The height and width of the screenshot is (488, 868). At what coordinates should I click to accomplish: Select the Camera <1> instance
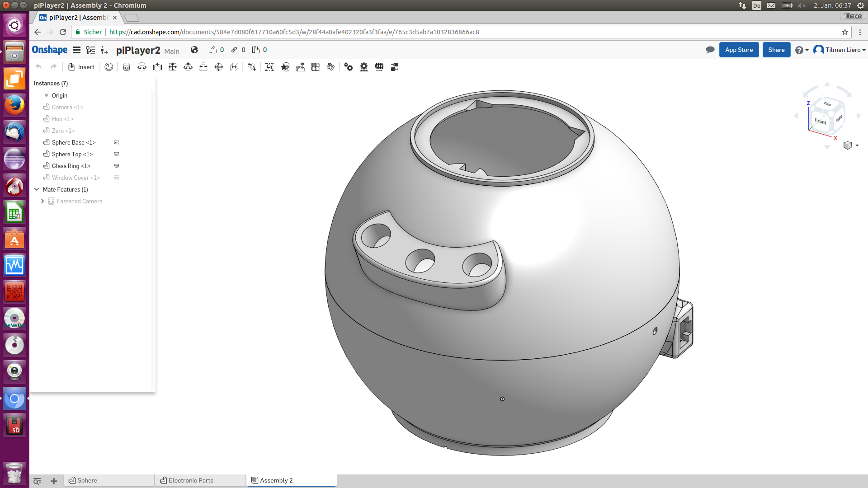point(67,107)
